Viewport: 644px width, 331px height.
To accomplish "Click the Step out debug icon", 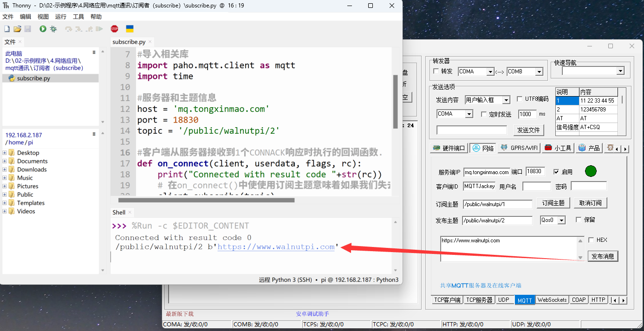I will coord(89,29).
